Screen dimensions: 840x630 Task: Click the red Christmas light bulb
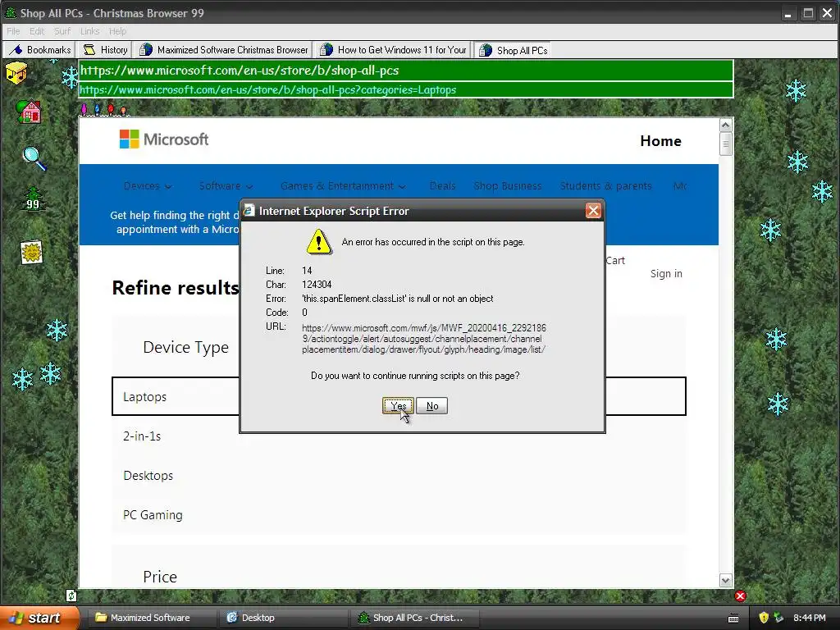(111, 109)
